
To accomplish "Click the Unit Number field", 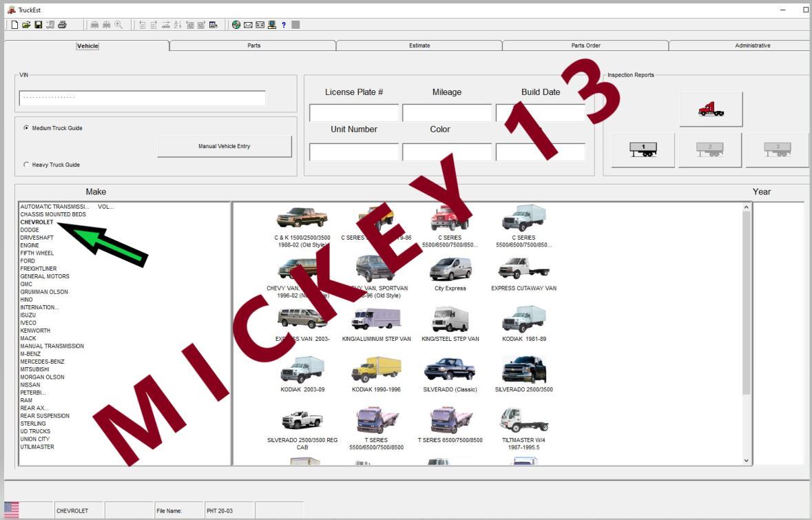I will (x=354, y=152).
